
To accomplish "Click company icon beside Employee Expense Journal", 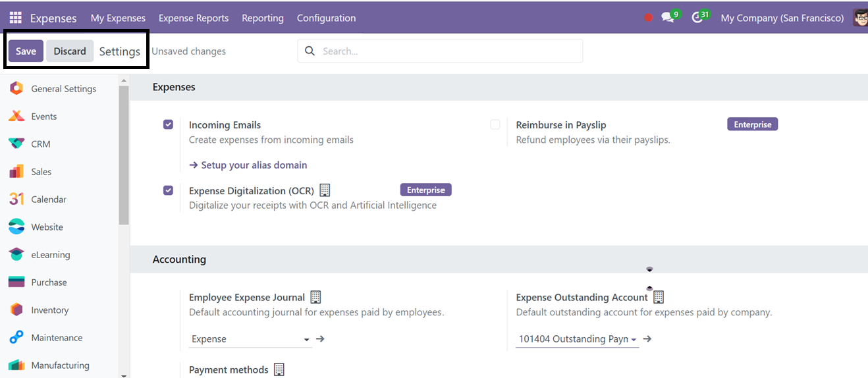I will pos(315,297).
